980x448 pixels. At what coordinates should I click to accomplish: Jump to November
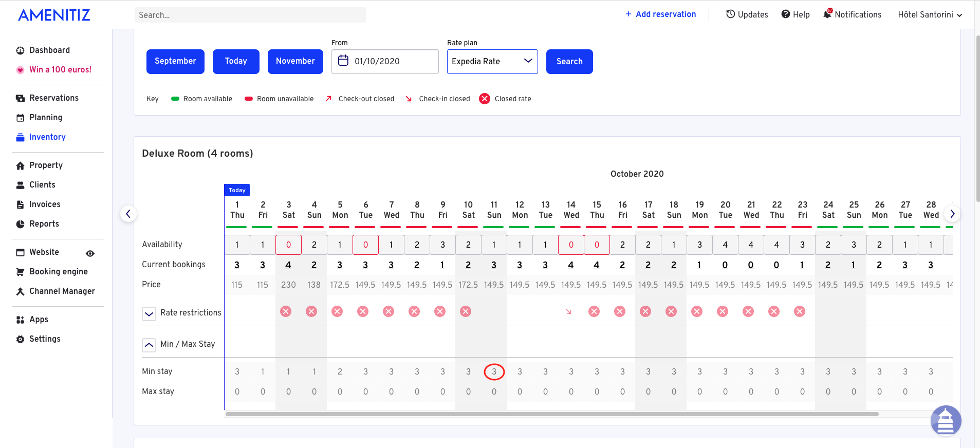click(295, 61)
